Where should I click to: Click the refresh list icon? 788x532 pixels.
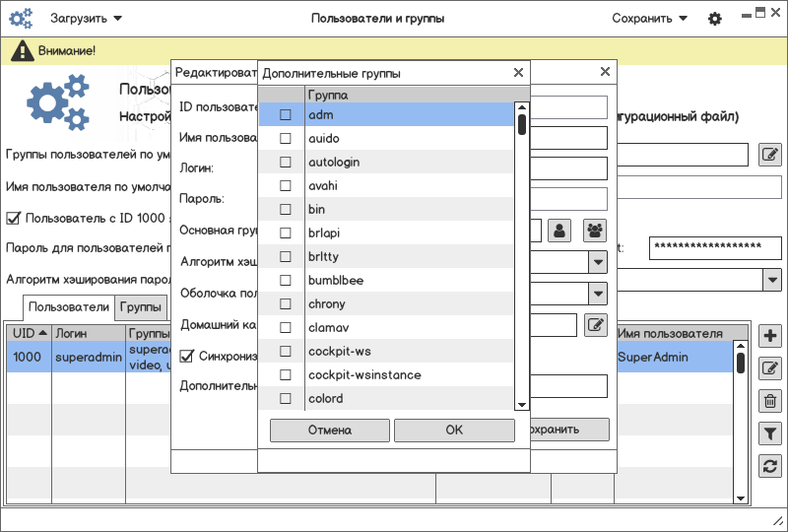[770, 466]
